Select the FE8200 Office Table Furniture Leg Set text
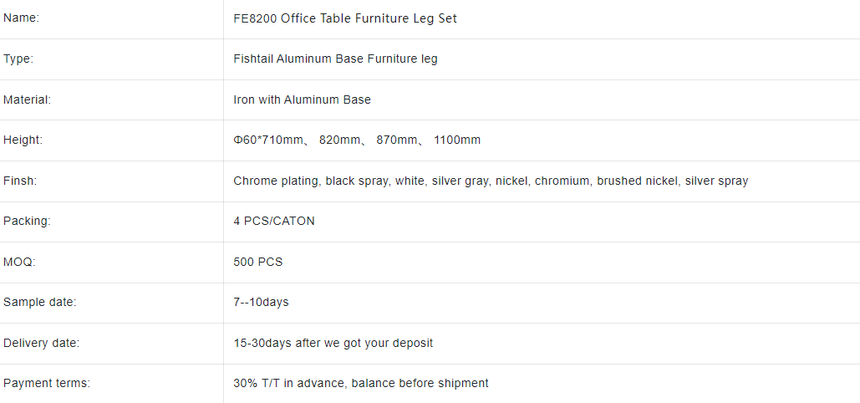860x403 pixels. coord(345,19)
